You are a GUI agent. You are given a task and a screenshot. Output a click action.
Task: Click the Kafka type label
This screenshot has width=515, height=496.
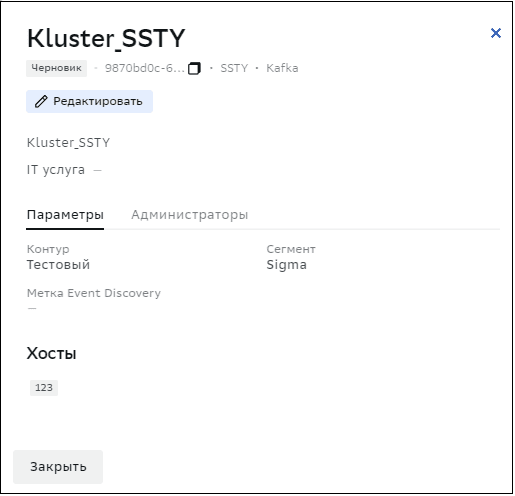coord(282,68)
